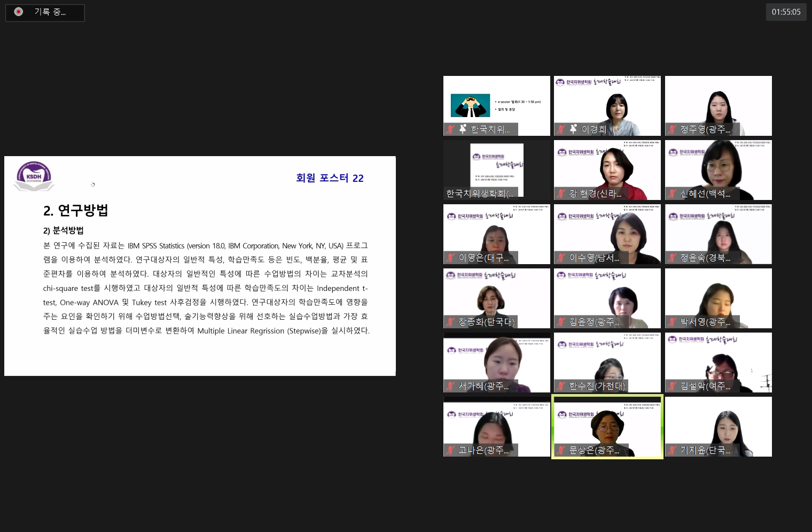Click muted mic icon on 정주영's video
Screen dimensions: 812x532
(672, 129)
